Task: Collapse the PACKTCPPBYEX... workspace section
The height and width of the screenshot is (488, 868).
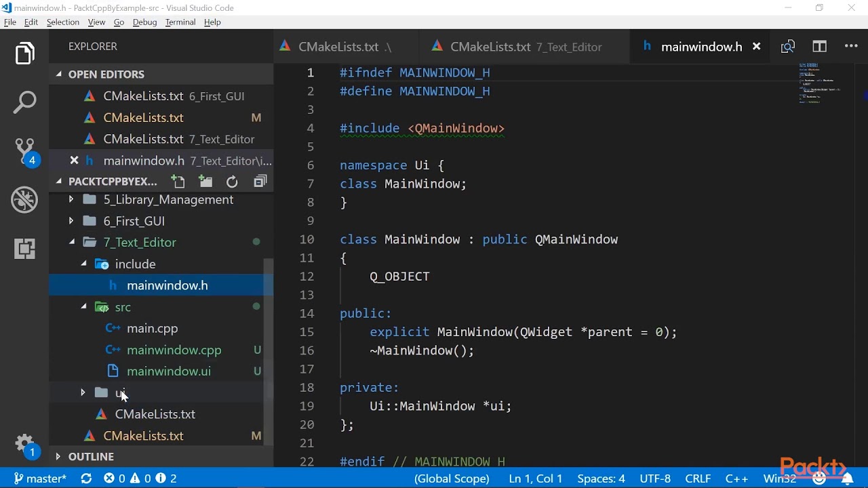Action: [60, 182]
